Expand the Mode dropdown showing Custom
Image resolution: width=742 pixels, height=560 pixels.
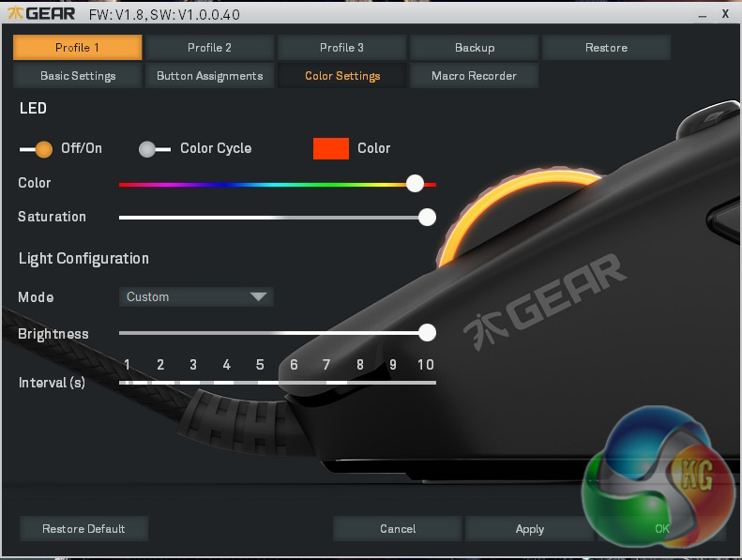(196, 296)
